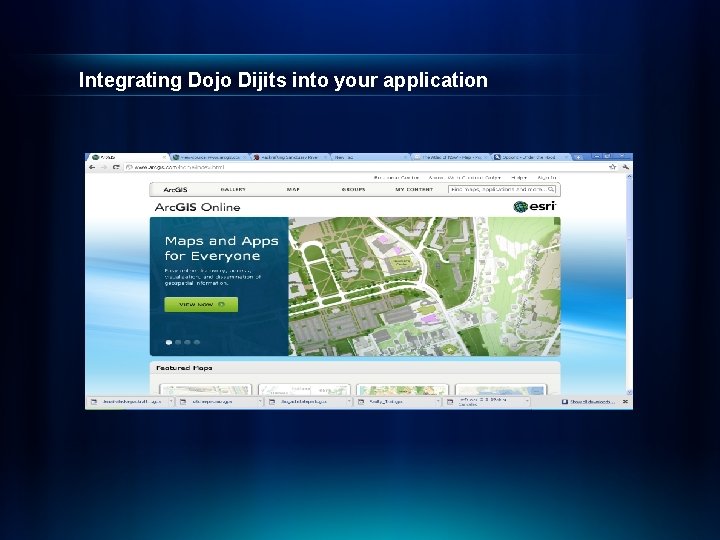Click Show all downloads link
Viewport: 720px width, 540px height.
[x=592, y=402]
